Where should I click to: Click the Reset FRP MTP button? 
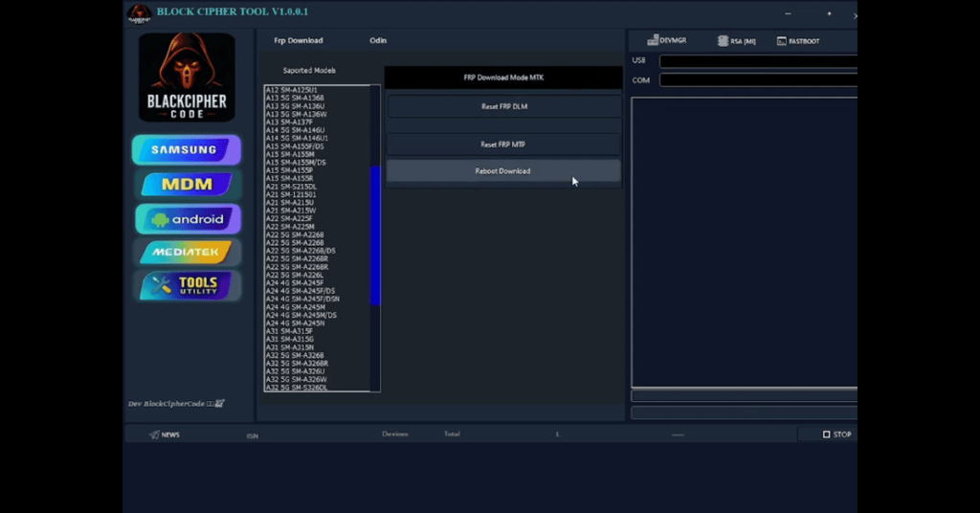[x=503, y=145]
